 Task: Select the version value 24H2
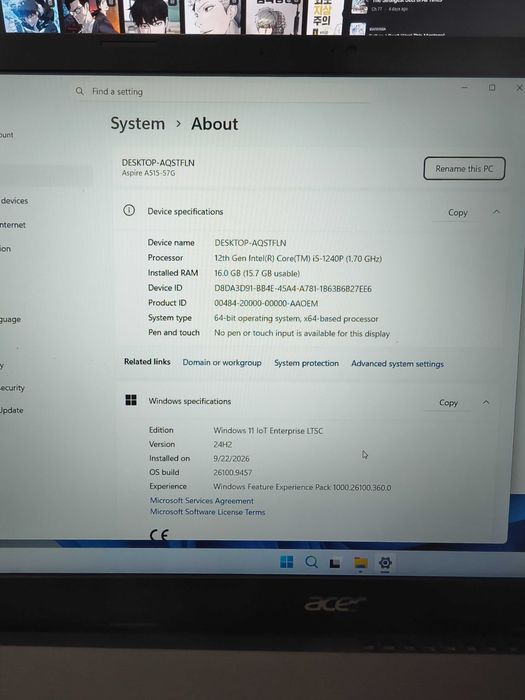222,445
